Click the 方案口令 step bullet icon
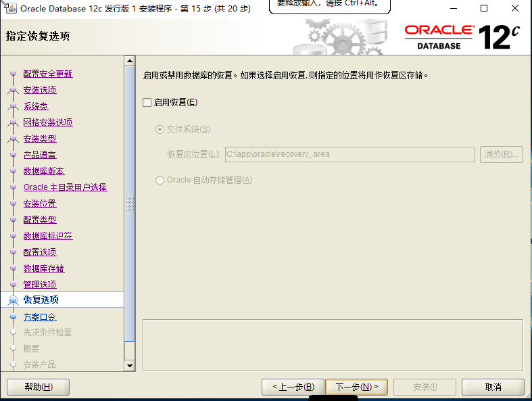 [14, 316]
